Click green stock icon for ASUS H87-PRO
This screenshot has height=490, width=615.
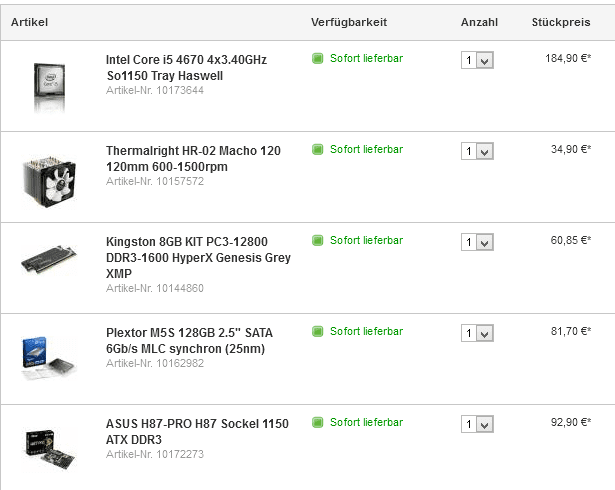click(x=318, y=423)
